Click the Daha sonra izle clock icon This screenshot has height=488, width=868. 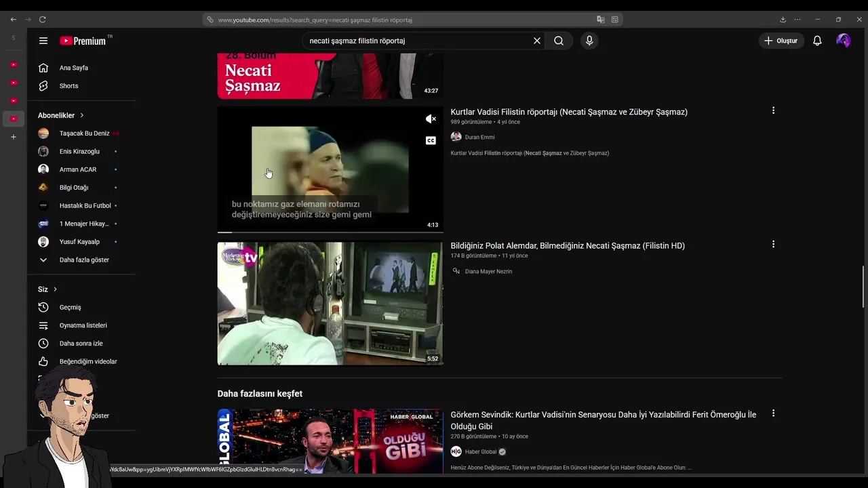tap(43, 344)
